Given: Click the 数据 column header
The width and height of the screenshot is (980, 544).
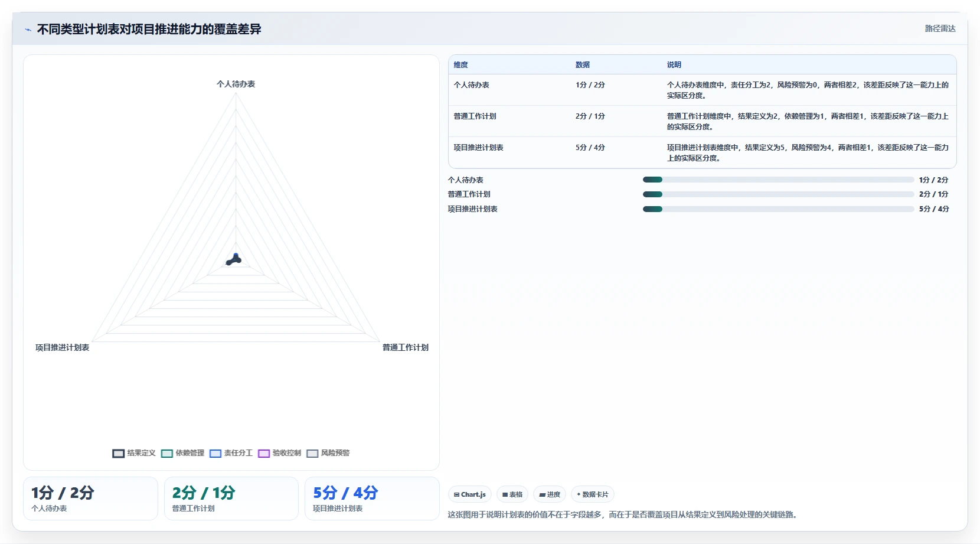Looking at the screenshot, I should (x=583, y=65).
